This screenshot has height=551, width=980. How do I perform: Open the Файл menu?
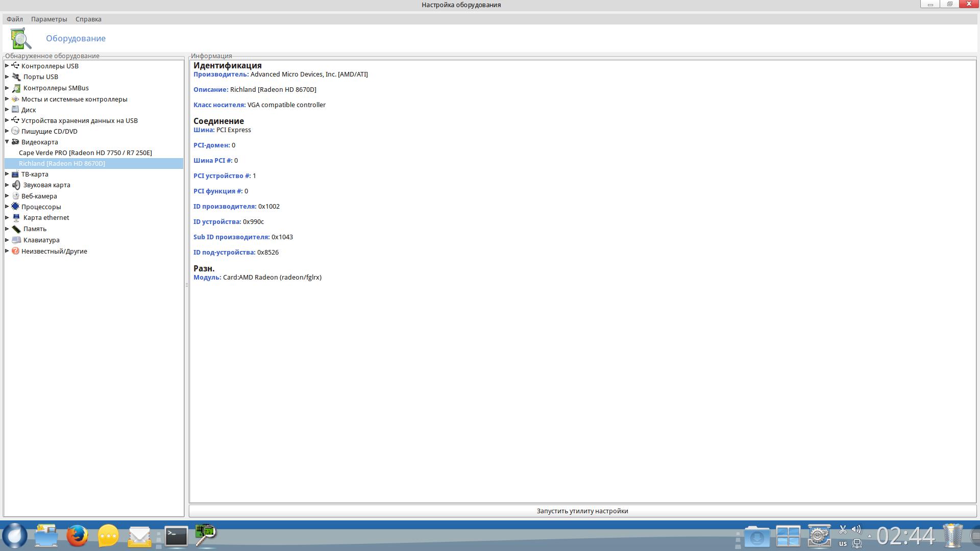(x=15, y=19)
